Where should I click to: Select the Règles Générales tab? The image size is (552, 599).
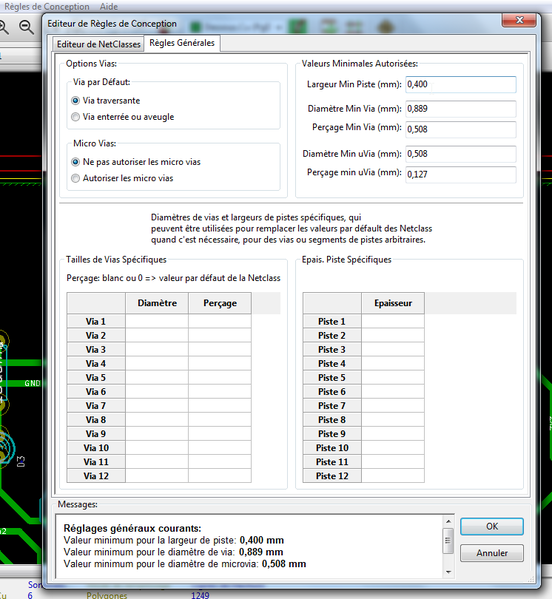tap(182, 43)
